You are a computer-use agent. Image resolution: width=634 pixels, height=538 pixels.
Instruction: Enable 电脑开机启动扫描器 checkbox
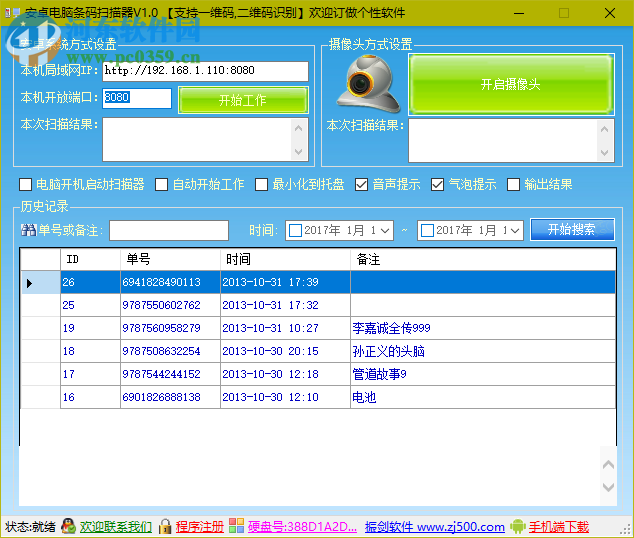click(25, 185)
